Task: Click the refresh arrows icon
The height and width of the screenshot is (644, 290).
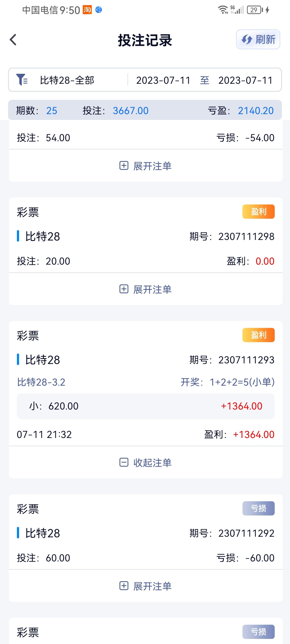Action: click(x=247, y=39)
